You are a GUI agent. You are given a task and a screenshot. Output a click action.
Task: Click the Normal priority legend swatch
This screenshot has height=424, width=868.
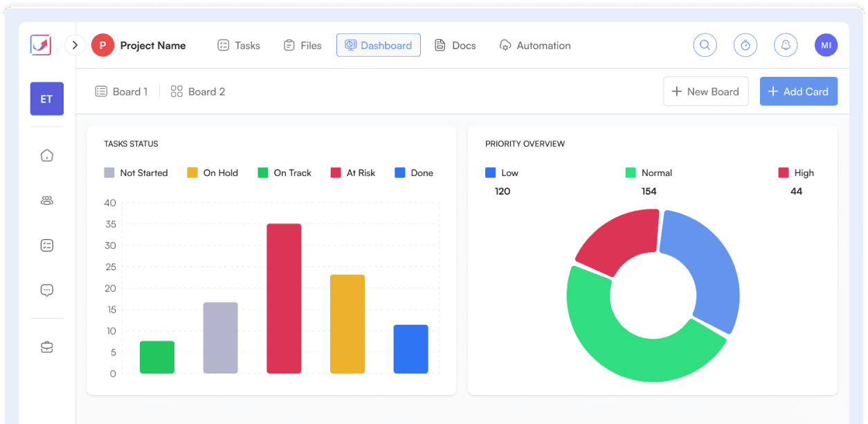coord(631,173)
